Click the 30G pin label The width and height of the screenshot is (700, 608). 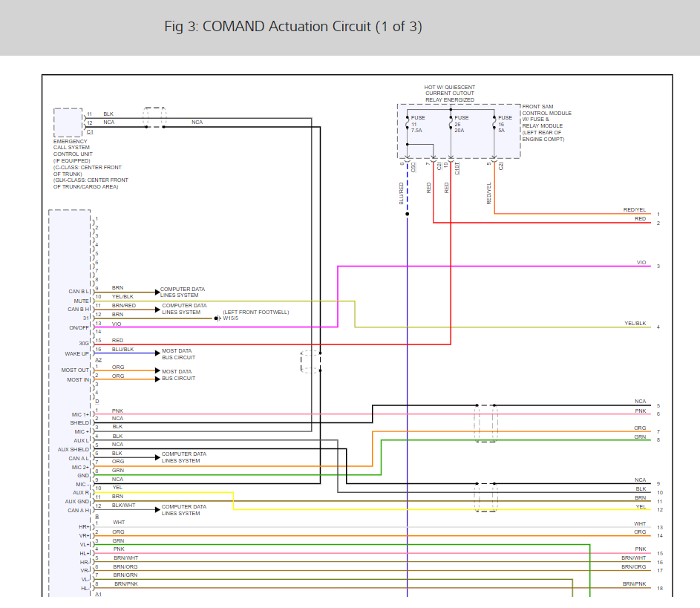tap(84, 343)
